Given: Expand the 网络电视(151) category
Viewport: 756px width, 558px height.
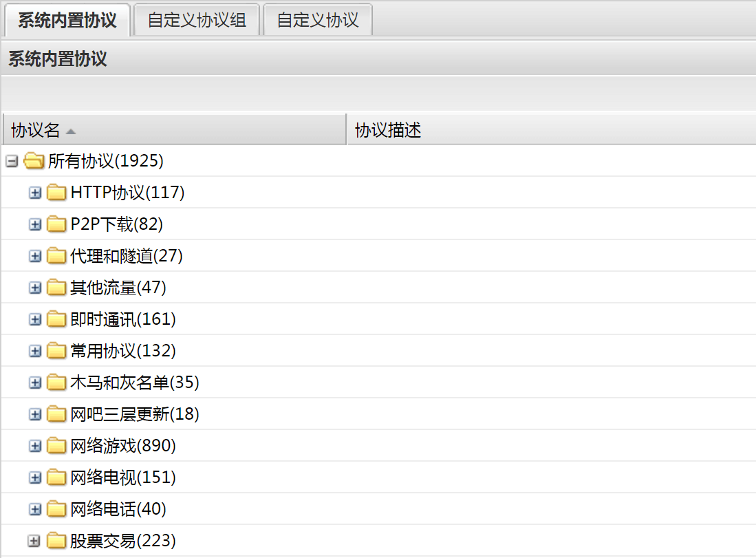Looking at the screenshot, I should (x=35, y=477).
